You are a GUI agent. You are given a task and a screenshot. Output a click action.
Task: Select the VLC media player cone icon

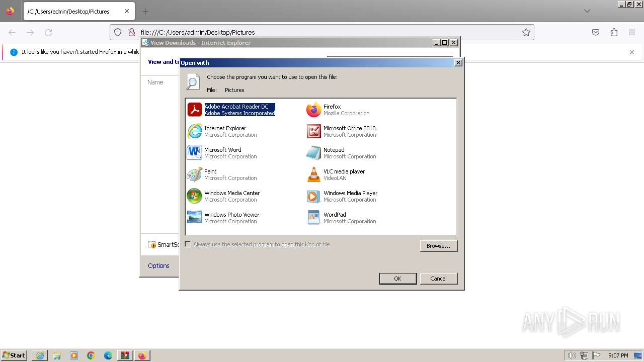313,174
